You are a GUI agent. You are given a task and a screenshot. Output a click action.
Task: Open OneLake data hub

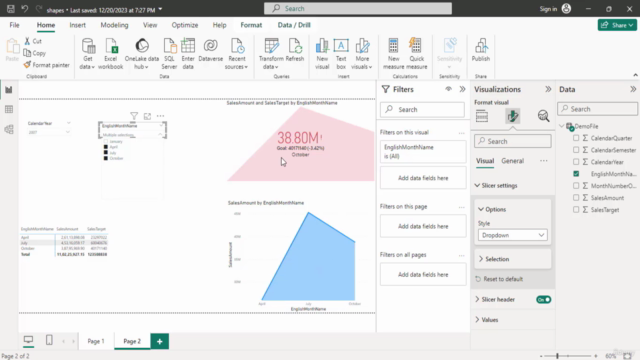(142, 54)
